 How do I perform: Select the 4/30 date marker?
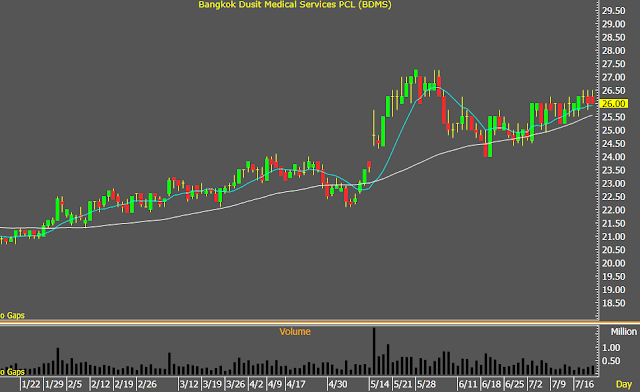point(338,384)
